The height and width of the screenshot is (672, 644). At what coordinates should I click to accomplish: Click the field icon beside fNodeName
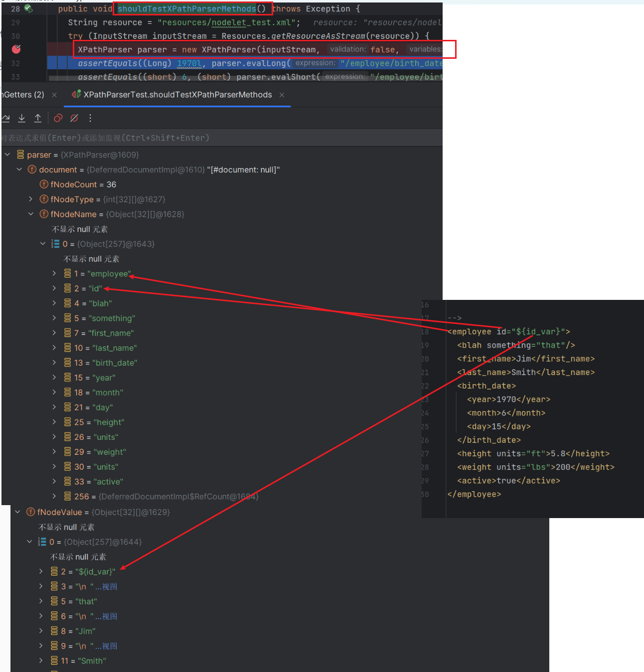click(44, 214)
